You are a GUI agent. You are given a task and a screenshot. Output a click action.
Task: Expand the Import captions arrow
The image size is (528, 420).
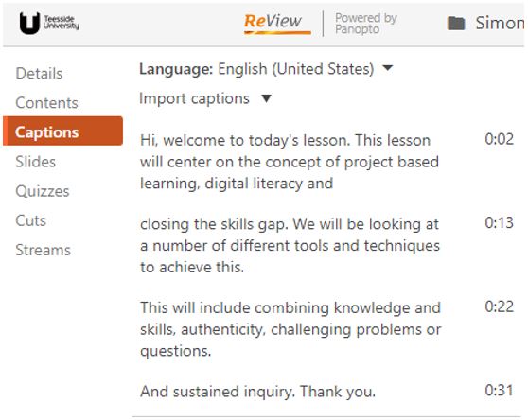266,98
